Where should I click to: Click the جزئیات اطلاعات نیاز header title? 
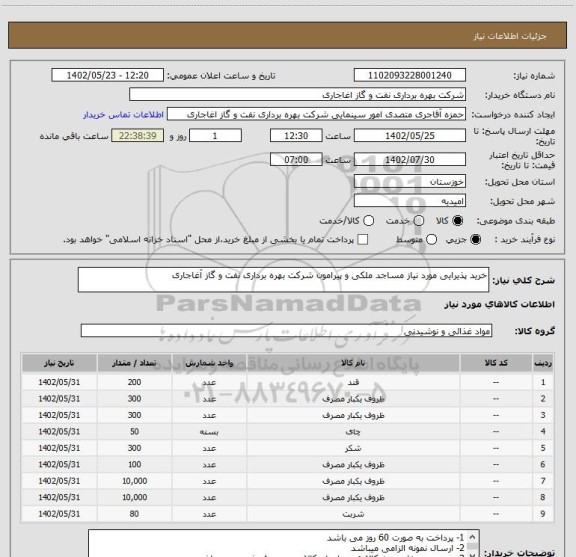pyautogui.click(x=510, y=36)
